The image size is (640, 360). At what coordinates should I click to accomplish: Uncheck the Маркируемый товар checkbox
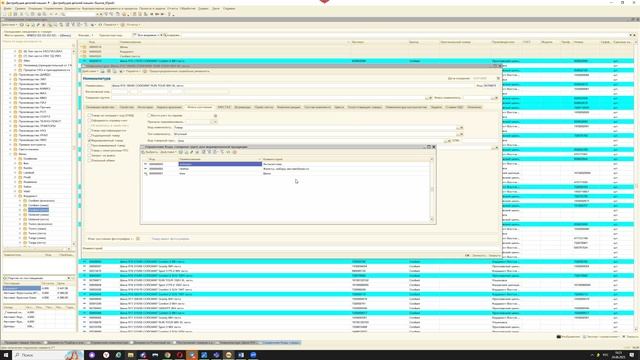[x=90, y=140]
